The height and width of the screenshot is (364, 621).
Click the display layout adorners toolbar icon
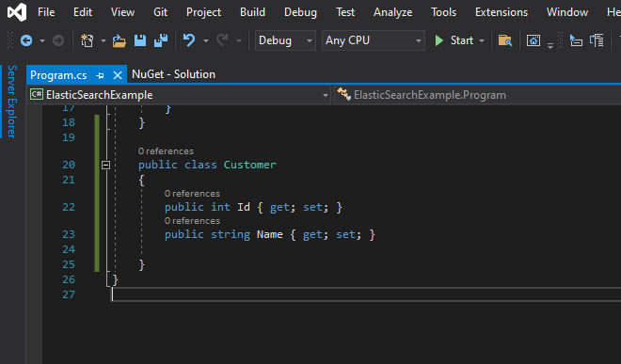[597, 40]
